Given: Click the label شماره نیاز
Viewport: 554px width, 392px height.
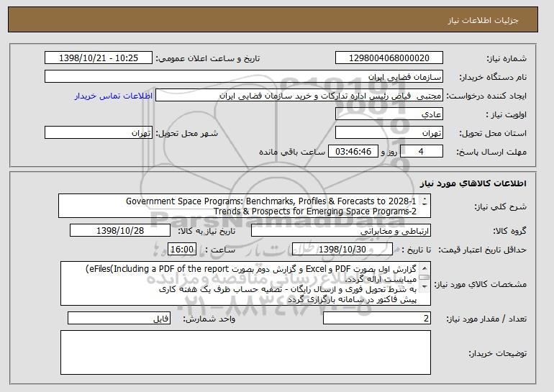Looking at the screenshot, I should pos(507,58).
